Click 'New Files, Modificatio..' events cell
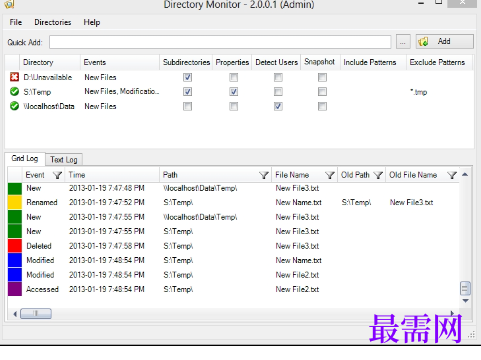Image resolution: width=481 pixels, height=360 pixels. point(122,91)
